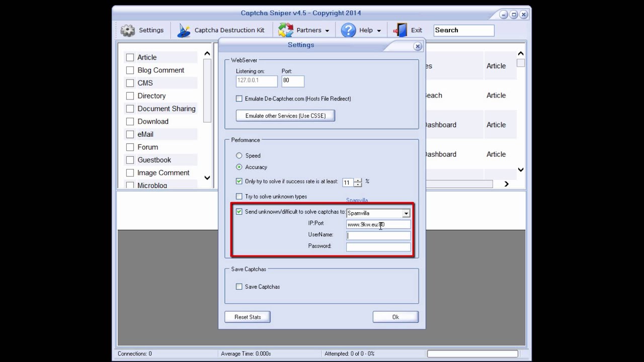Enable Try to solve unknown types
The width and height of the screenshot is (644, 362).
[239, 197]
